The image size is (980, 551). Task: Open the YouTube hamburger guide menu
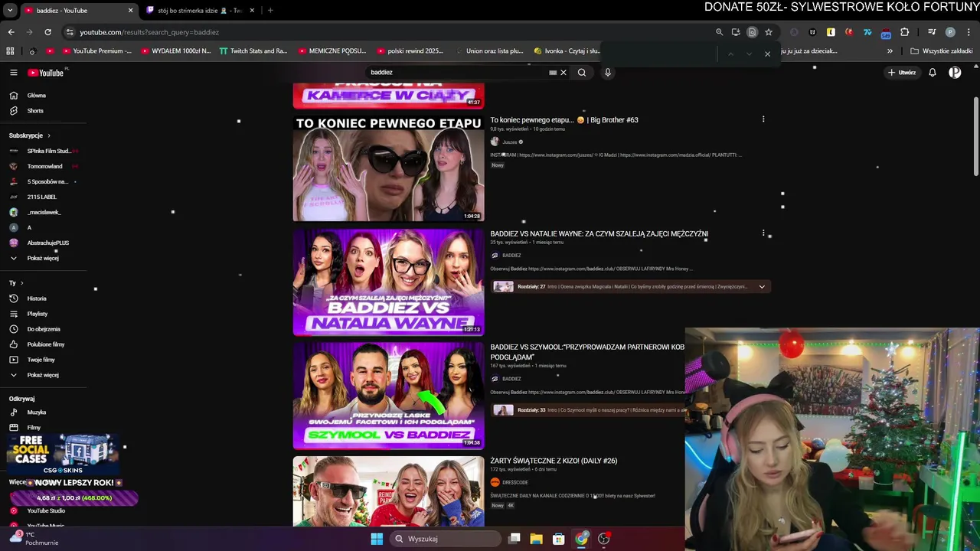click(13, 73)
